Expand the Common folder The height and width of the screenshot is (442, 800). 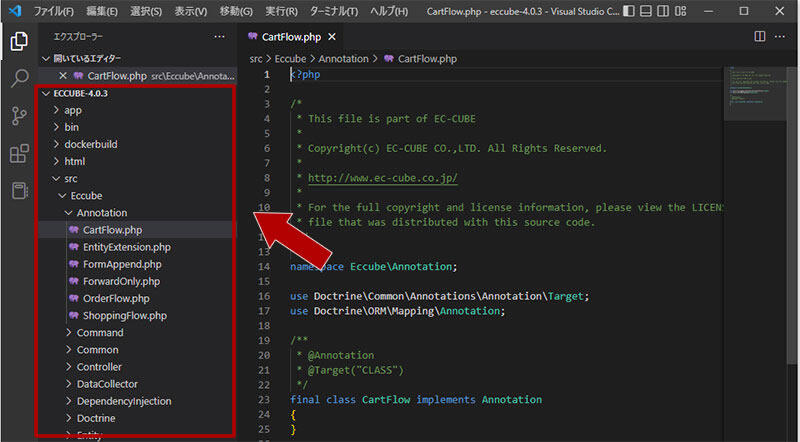[97, 350]
